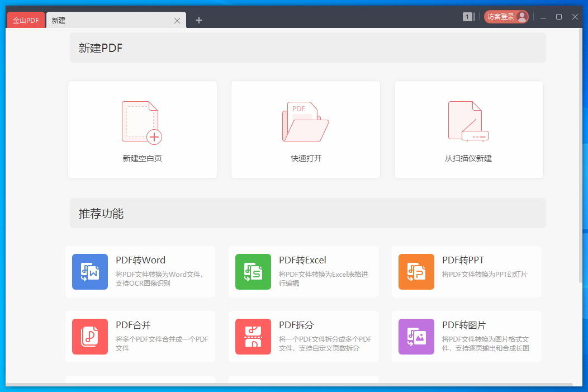The height and width of the screenshot is (392, 588).
Task: Click the 快速打开 PDF folder icon
Action: (x=305, y=121)
